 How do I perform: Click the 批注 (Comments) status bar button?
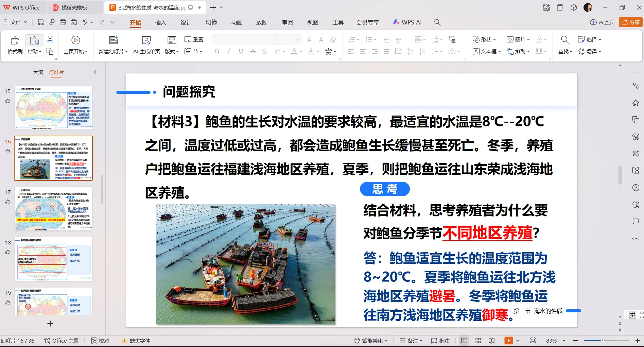pos(440,341)
